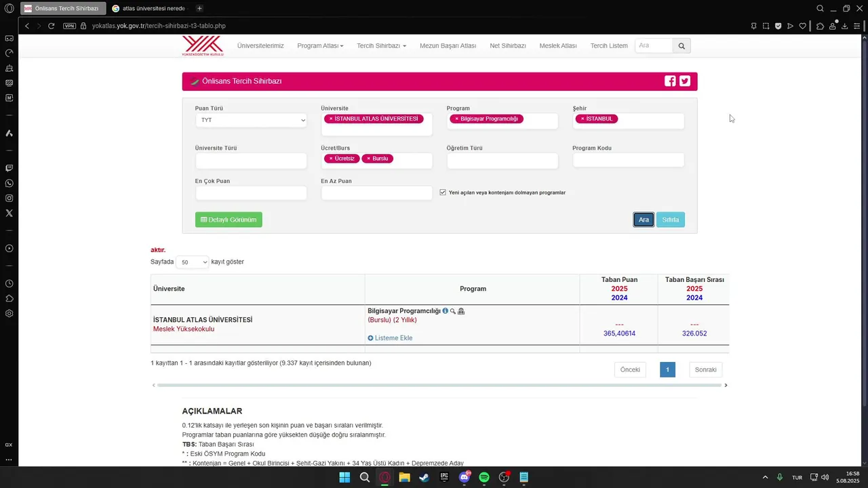
Task: Open Epic Games Launcher from the taskbar
Action: pyautogui.click(x=444, y=477)
